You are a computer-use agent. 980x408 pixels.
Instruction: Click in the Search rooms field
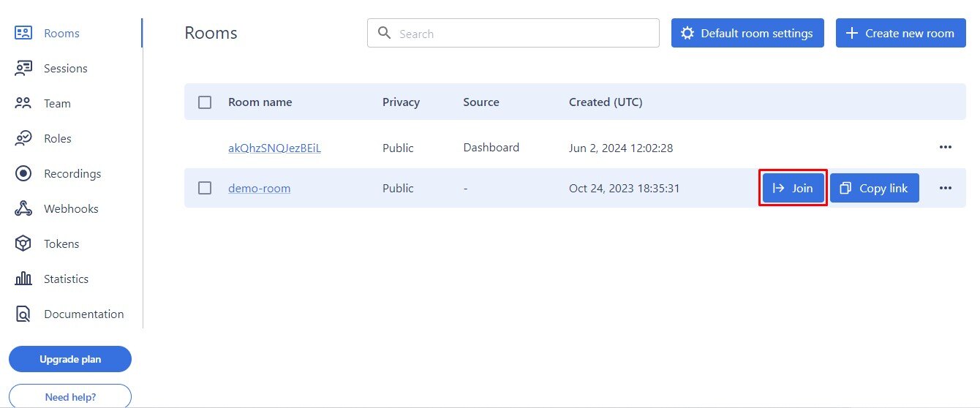(x=519, y=34)
